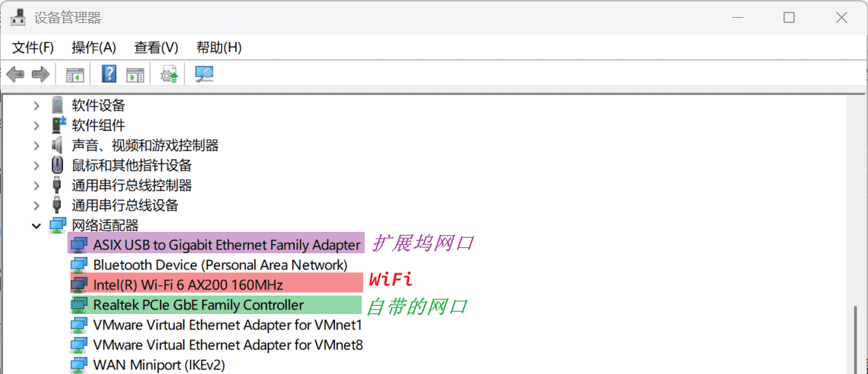Open the 文件(F) menu
The height and width of the screenshot is (374, 868).
click(33, 47)
